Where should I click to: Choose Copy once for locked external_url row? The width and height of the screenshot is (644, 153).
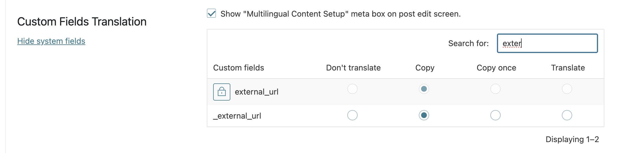(495, 89)
